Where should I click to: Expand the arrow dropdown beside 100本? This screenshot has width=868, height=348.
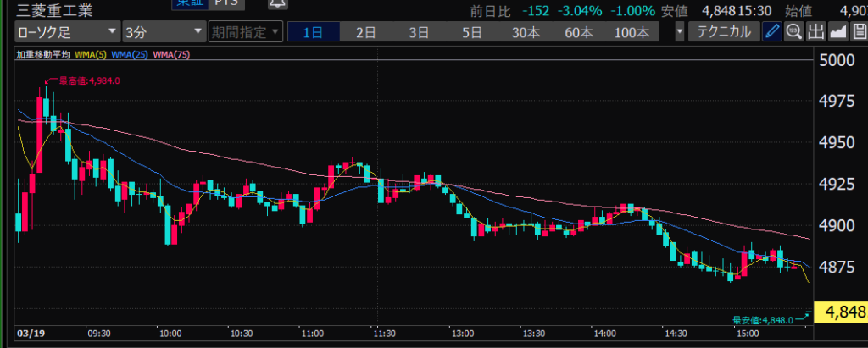(x=680, y=33)
